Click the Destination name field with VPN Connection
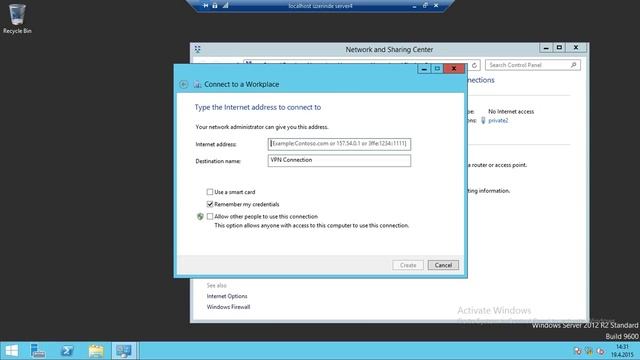The width and height of the screenshot is (640, 360). pos(339,160)
